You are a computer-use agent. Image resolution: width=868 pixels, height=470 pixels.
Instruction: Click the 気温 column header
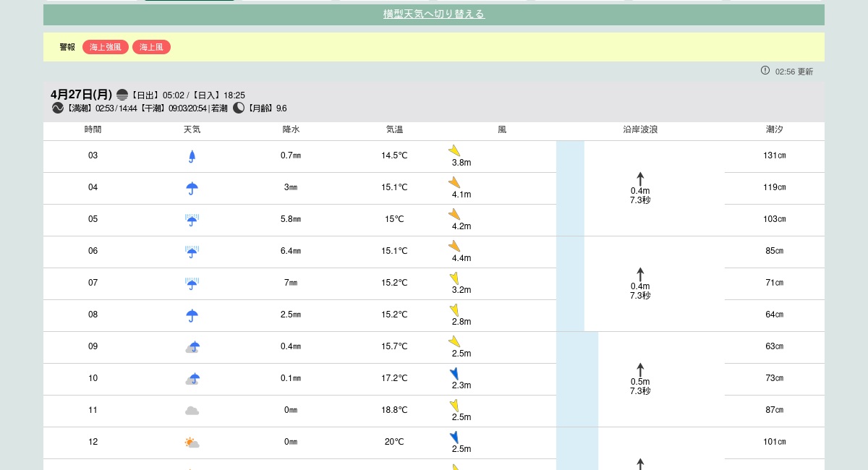click(394, 130)
